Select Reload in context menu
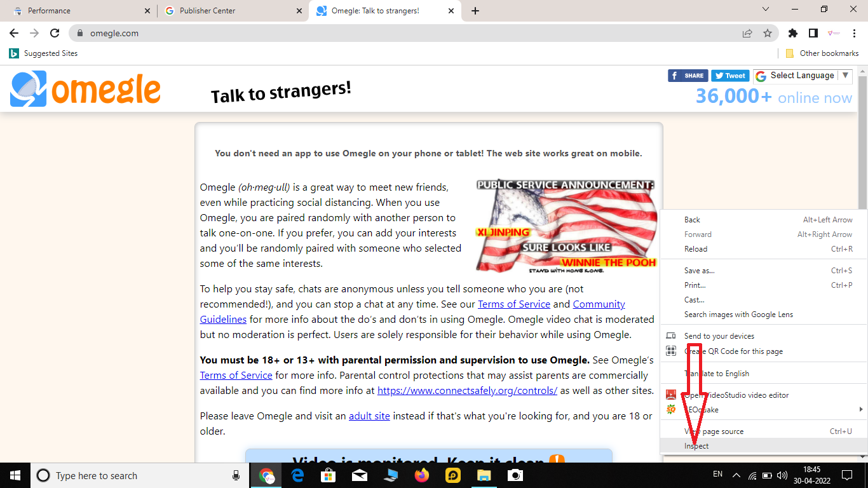868x488 pixels. click(x=764, y=249)
